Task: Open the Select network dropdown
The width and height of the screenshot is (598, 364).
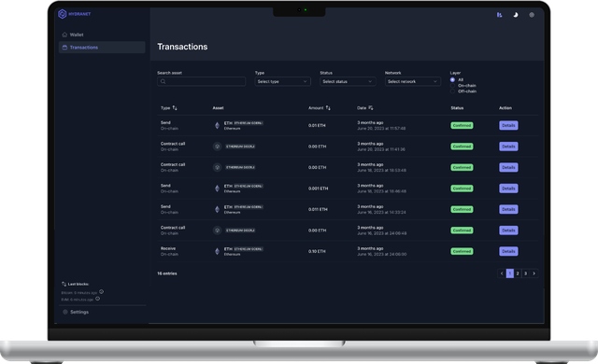Action: coord(413,81)
